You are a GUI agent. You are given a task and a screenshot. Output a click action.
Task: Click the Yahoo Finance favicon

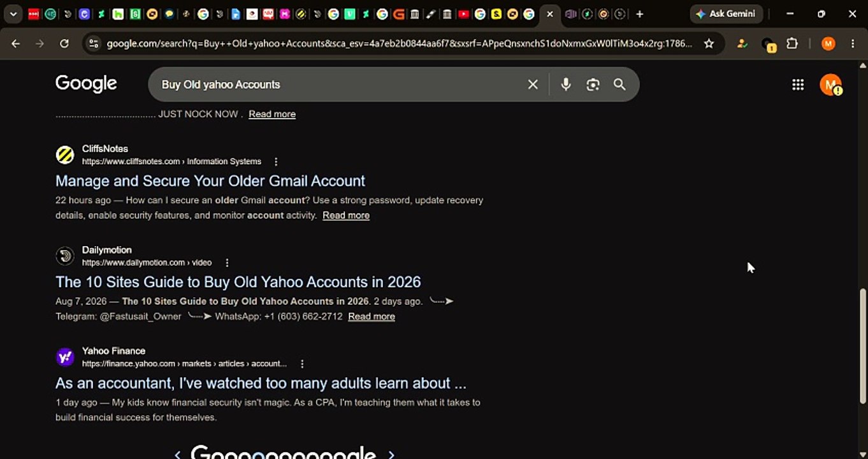click(x=65, y=357)
